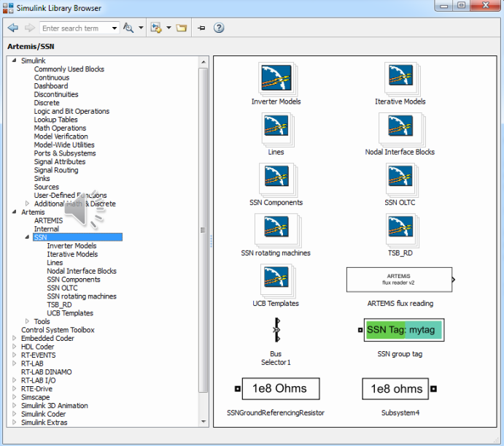504x446 pixels.
Task: Click the new model icon
Action: pos(156,28)
